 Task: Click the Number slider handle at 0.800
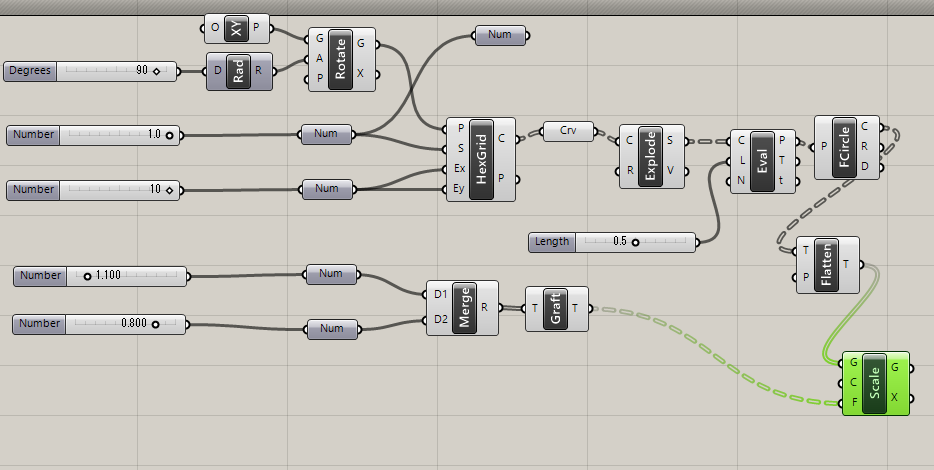[x=155, y=324]
